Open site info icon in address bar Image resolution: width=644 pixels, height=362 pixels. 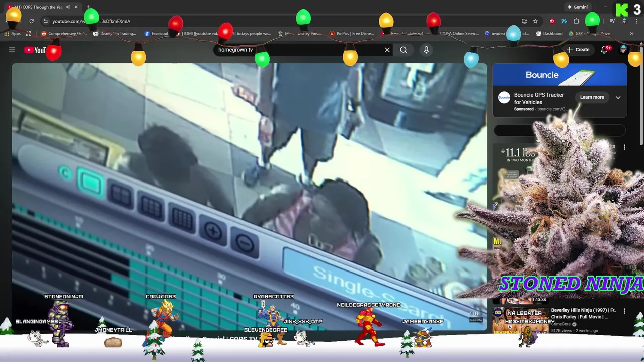[x=46, y=21]
